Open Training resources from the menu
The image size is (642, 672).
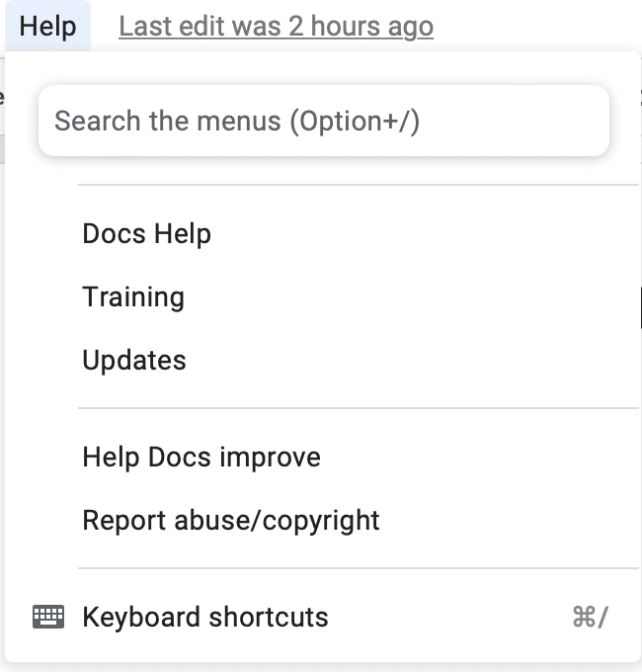click(323, 296)
